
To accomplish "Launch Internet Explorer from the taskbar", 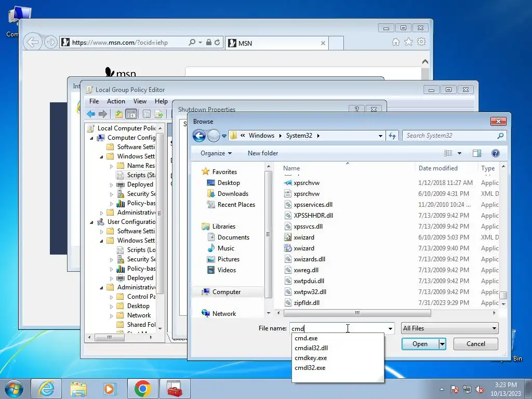I will pos(46,389).
